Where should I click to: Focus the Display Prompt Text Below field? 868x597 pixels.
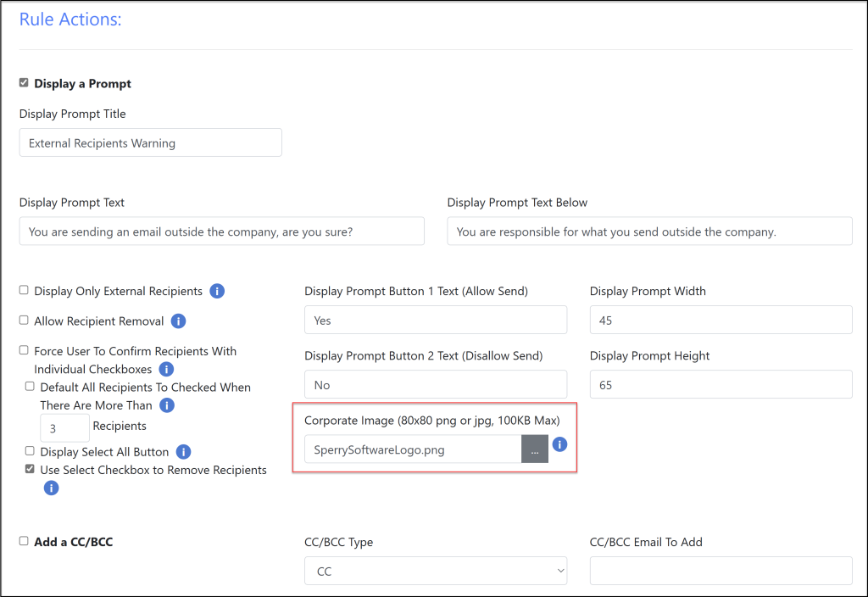(x=649, y=232)
